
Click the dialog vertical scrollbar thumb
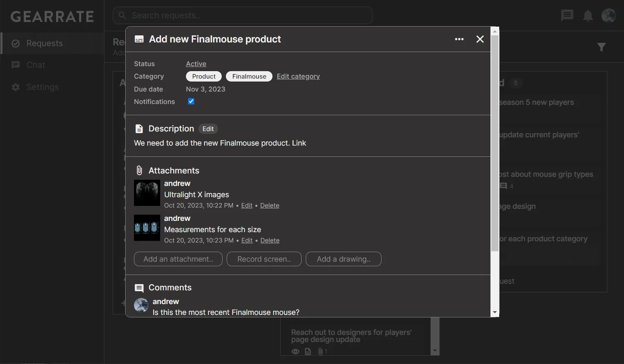click(x=495, y=144)
